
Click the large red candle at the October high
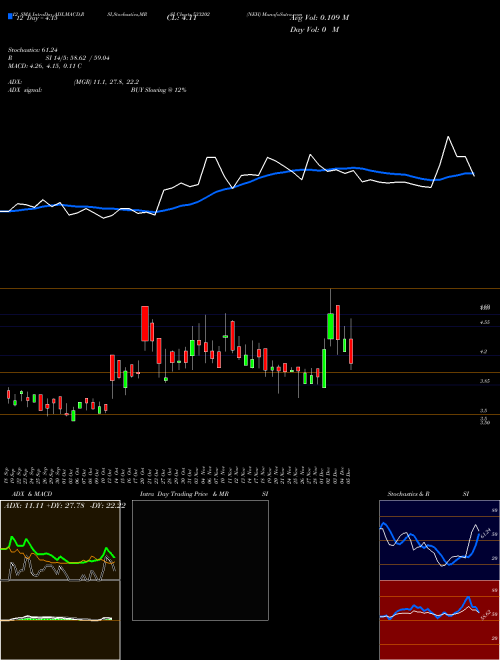pos(145,324)
